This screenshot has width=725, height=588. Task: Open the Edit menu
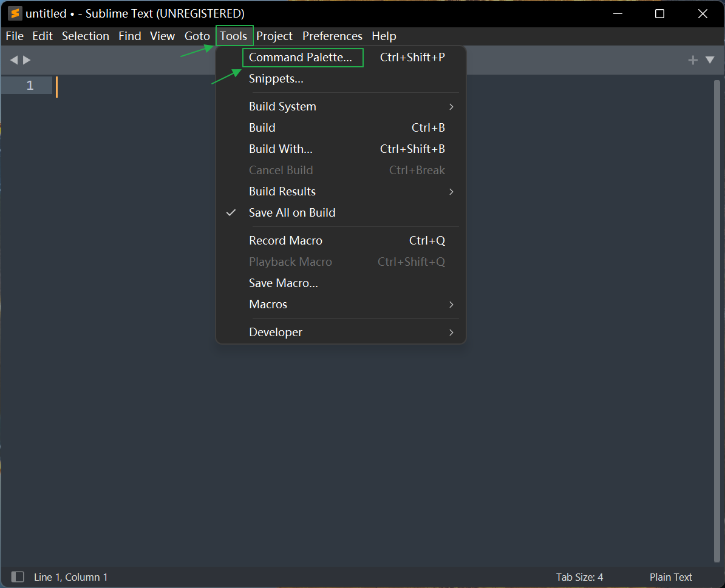[43, 36]
